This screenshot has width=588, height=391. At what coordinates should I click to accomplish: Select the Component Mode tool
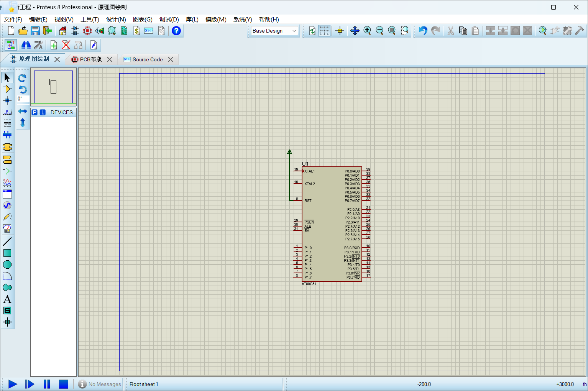pyautogui.click(x=7, y=89)
